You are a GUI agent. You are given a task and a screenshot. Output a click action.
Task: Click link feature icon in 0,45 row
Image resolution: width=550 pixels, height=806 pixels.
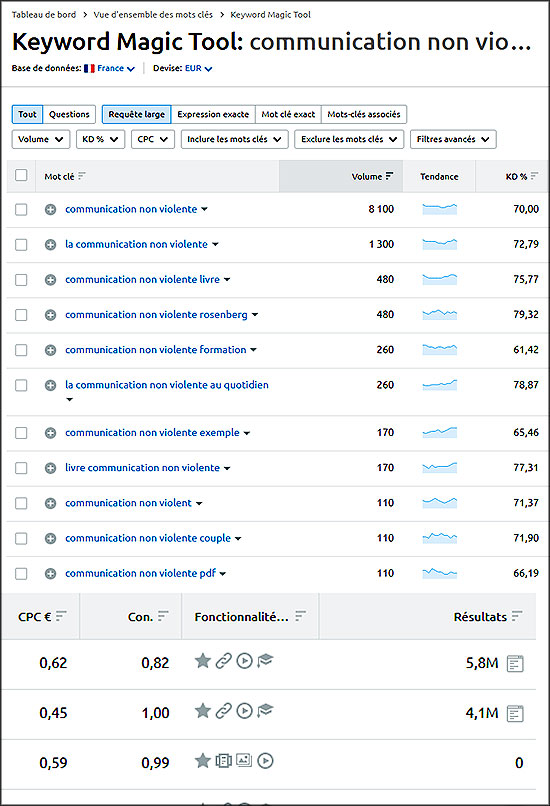click(223, 711)
